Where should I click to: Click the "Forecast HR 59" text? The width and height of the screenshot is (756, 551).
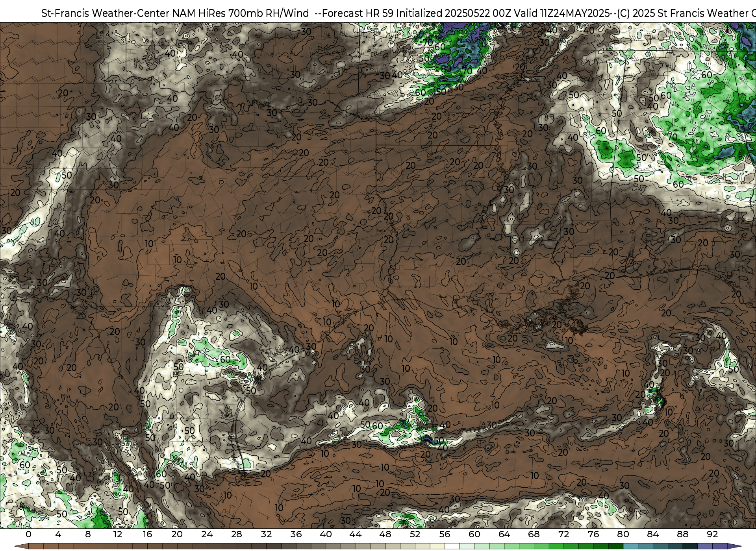pos(358,13)
